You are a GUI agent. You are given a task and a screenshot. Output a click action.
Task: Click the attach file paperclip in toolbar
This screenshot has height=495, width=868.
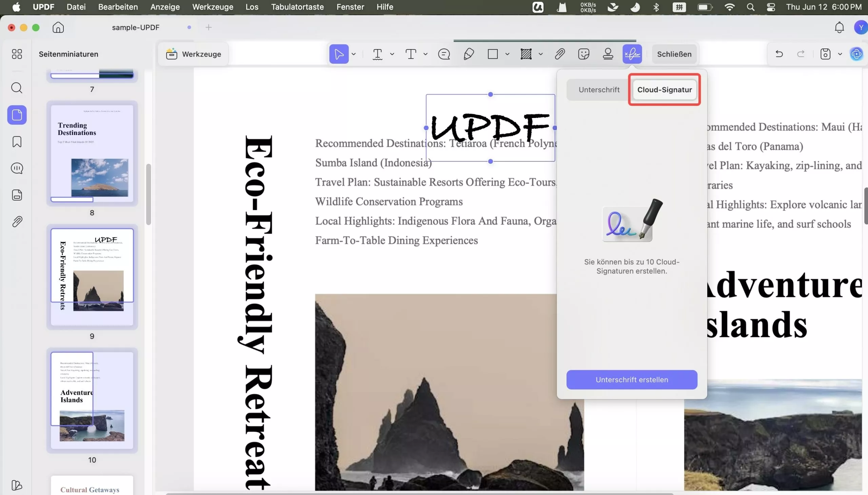pyautogui.click(x=560, y=54)
